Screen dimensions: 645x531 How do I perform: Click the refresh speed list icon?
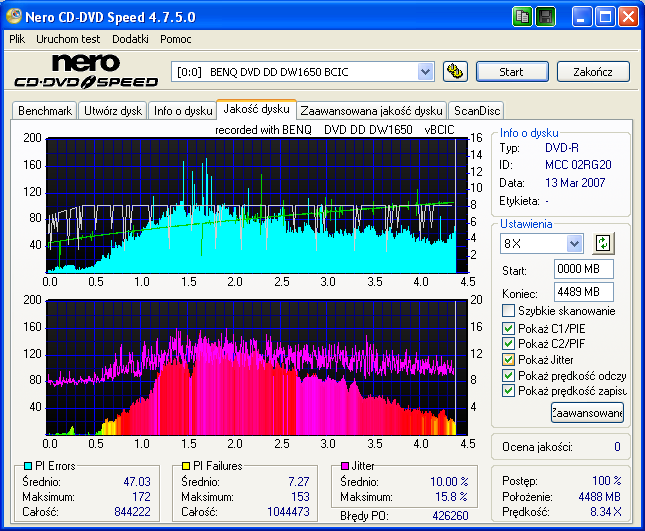point(603,243)
